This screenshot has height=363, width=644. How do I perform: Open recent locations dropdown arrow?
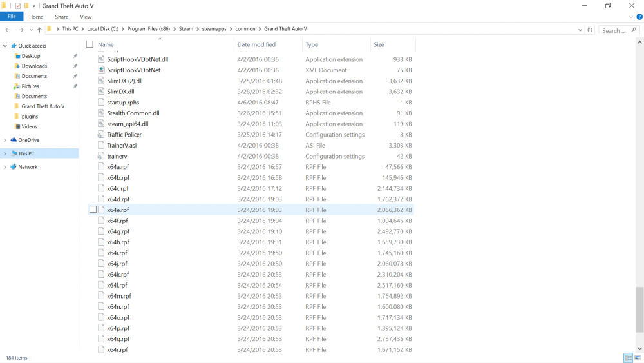31,30
